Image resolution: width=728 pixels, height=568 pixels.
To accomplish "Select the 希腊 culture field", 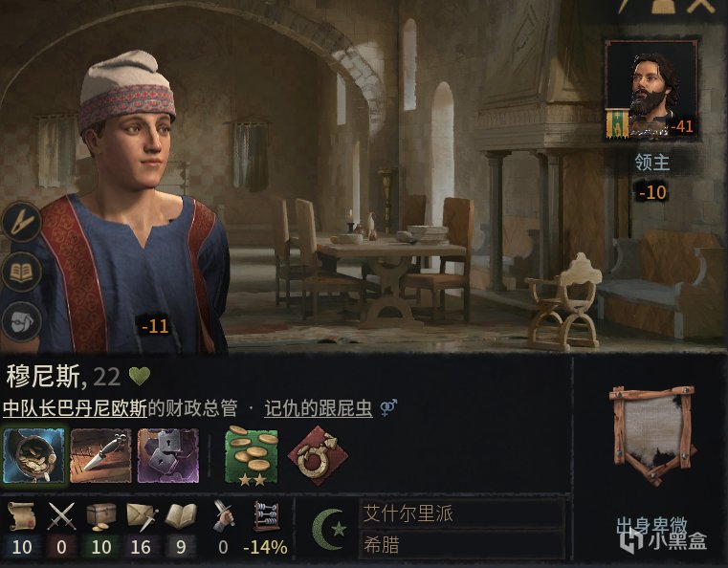I will click(462, 545).
